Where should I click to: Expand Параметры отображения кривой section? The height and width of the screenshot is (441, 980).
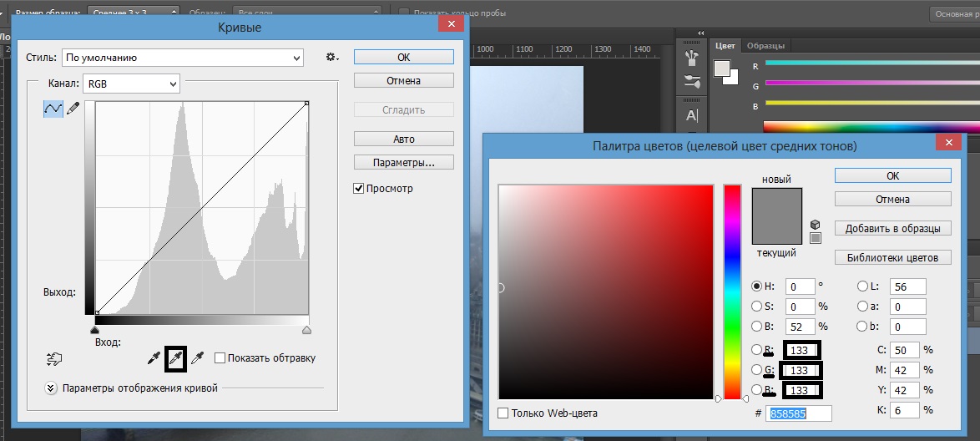click(51, 388)
